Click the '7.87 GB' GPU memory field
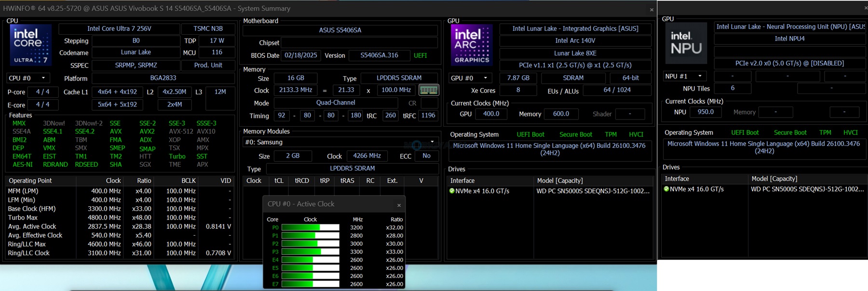 point(518,78)
